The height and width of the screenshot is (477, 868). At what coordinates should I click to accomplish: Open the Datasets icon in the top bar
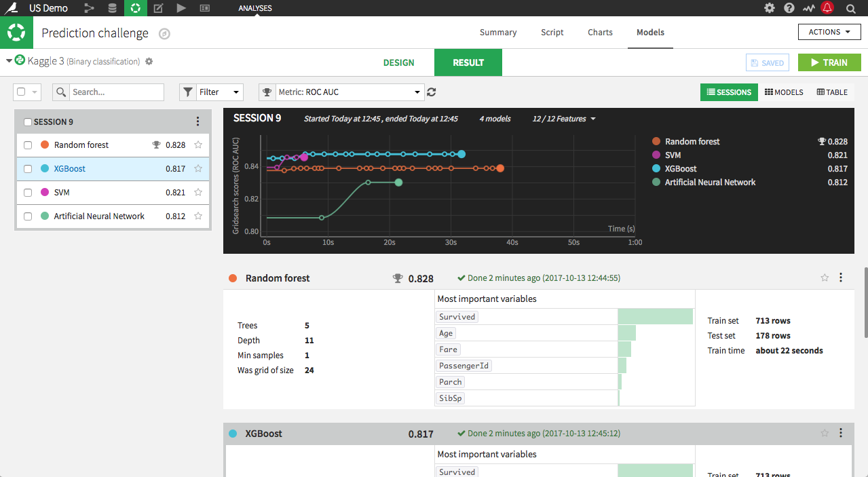(111, 8)
